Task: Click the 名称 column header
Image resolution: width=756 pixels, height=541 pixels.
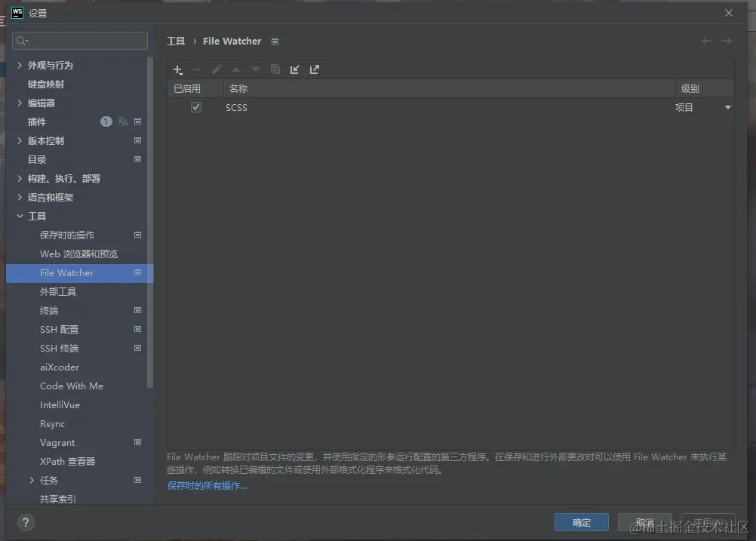Action: coord(450,89)
